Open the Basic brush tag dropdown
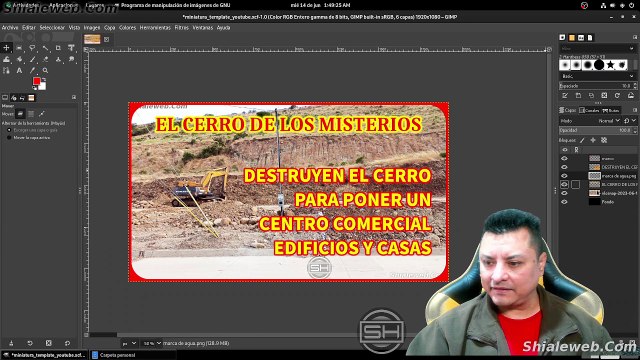640x360 pixels. pyautogui.click(x=598, y=76)
